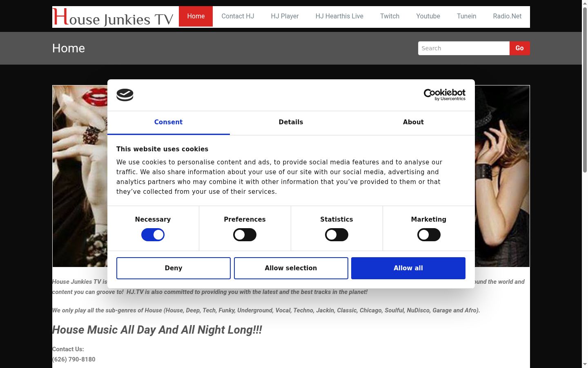Select the Consent tab
Viewport: 588px width, 368px height.
coord(168,122)
